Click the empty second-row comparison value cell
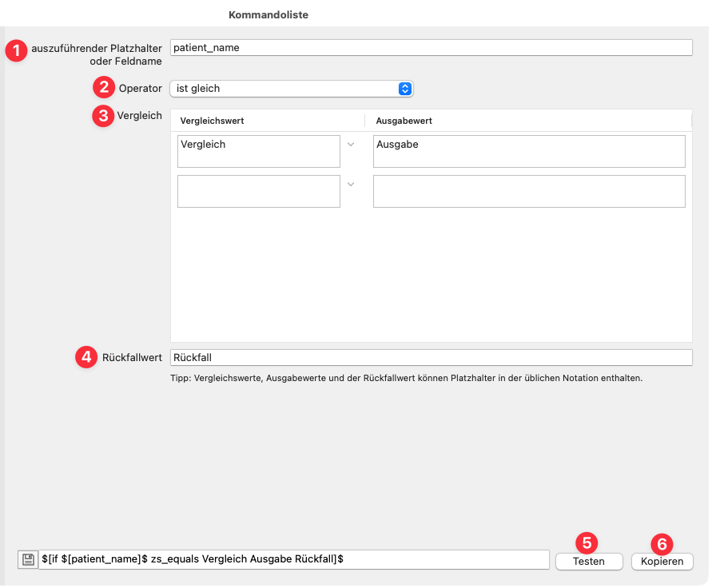This screenshot has width=712, height=588. [259, 192]
